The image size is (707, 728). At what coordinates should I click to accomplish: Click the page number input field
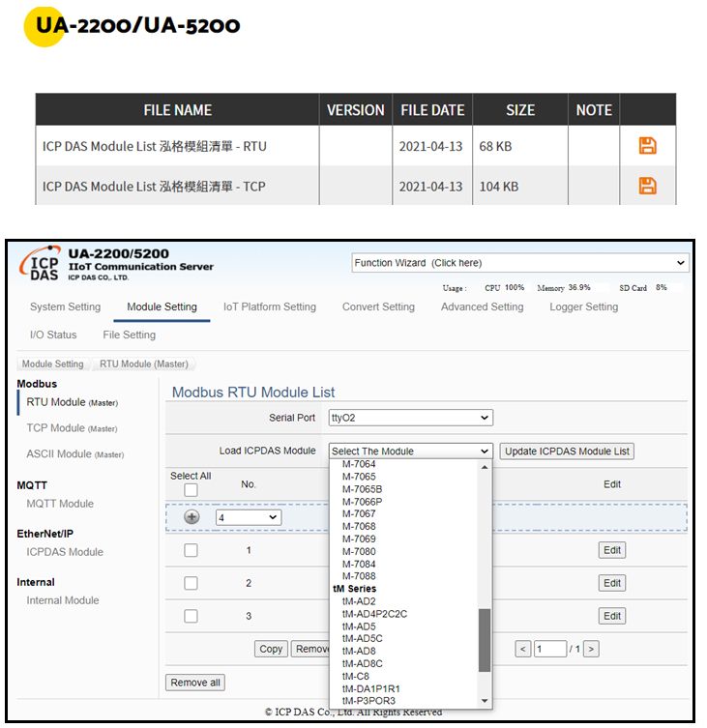(x=550, y=649)
